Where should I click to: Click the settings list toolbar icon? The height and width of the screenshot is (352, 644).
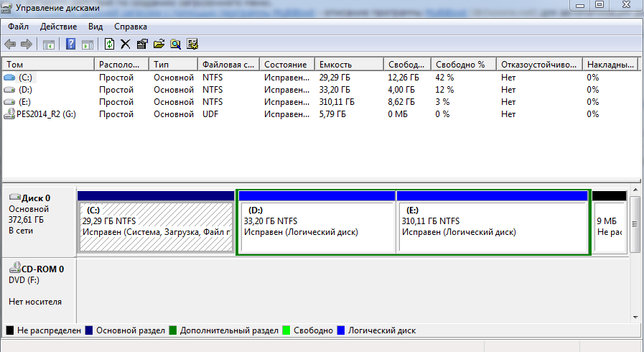point(192,44)
